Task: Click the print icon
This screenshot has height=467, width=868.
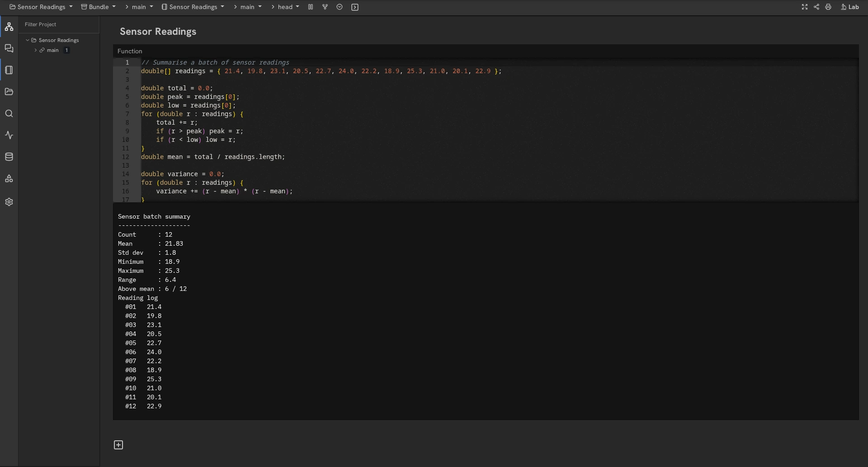Action: pyautogui.click(x=828, y=7)
